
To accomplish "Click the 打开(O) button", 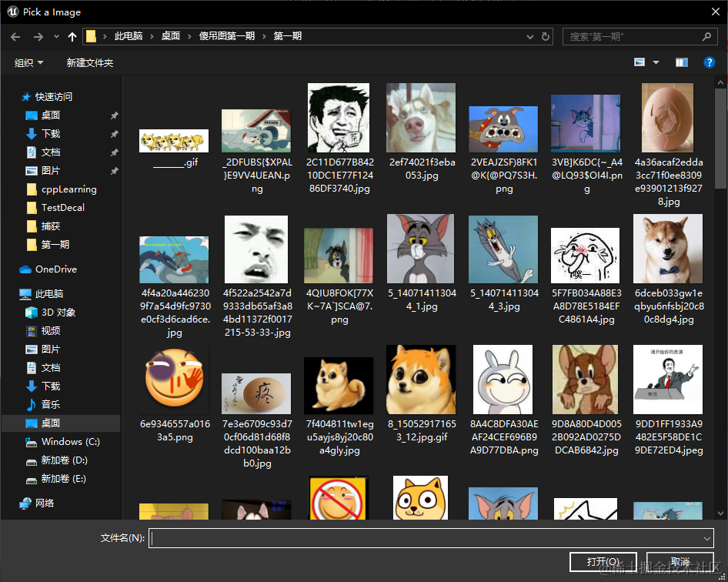I will tap(603, 562).
